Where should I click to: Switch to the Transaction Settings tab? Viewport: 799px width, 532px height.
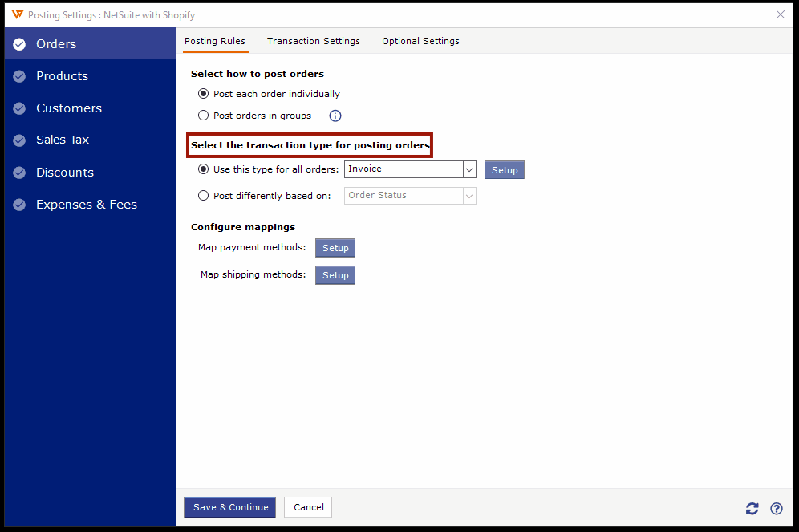[x=314, y=41]
